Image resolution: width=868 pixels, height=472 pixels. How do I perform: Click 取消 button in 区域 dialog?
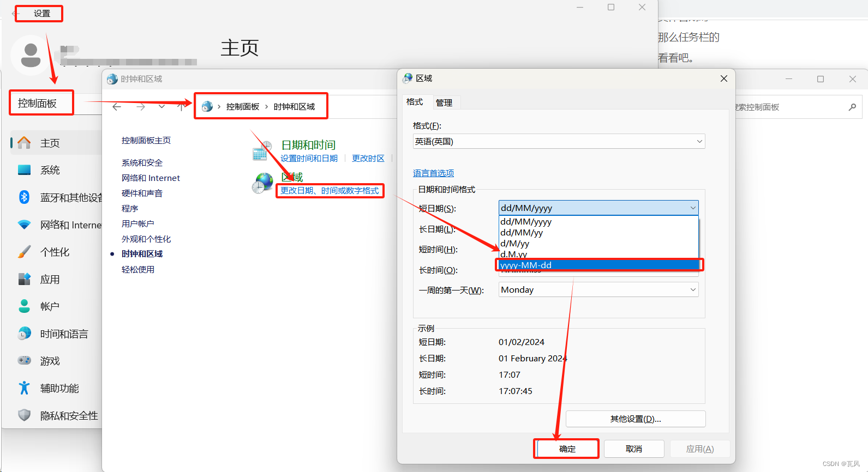click(x=634, y=449)
